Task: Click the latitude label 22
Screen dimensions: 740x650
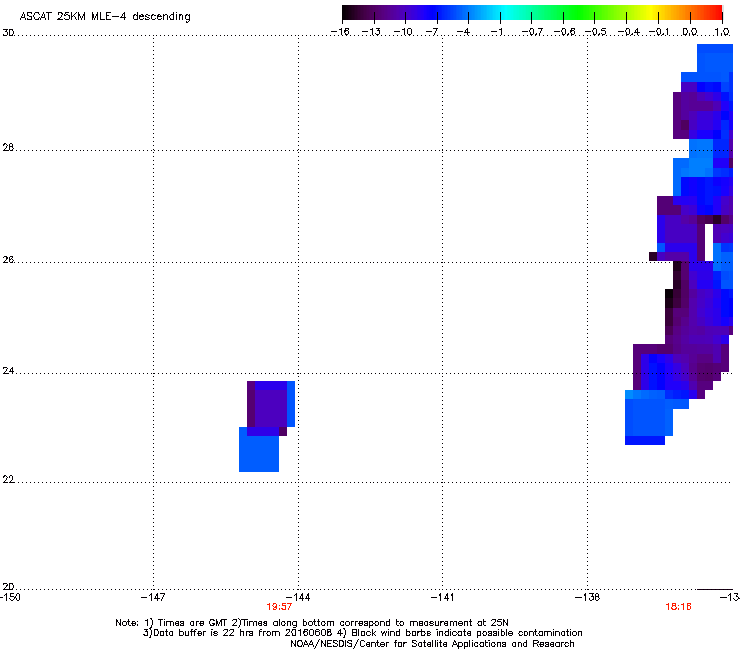Action: pos(8,480)
